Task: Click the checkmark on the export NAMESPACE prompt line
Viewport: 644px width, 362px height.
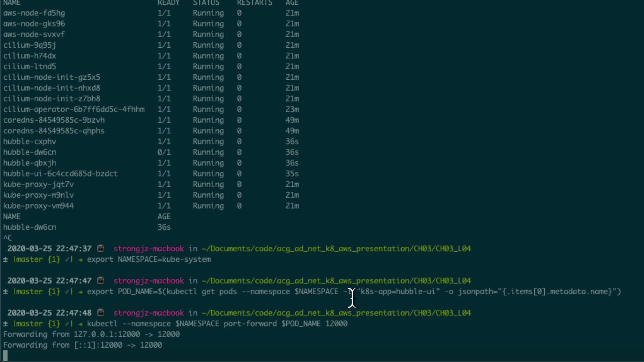Action: (x=67, y=259)
